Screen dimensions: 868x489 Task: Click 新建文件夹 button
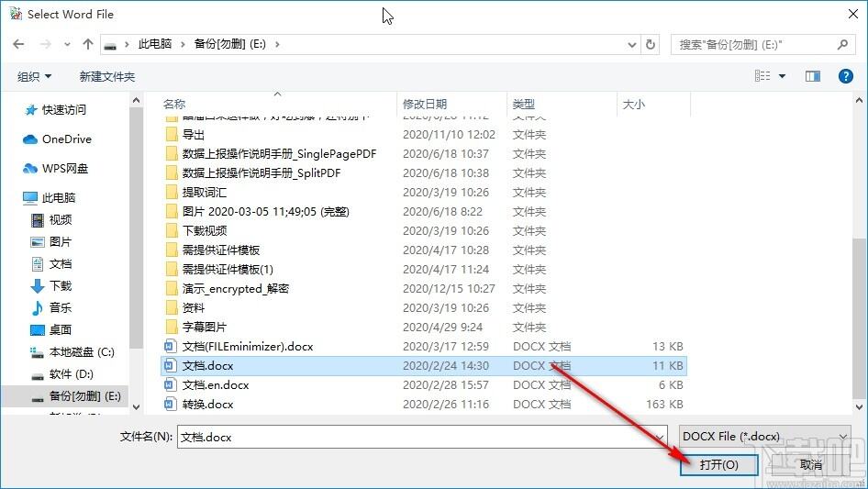[106, 76]
